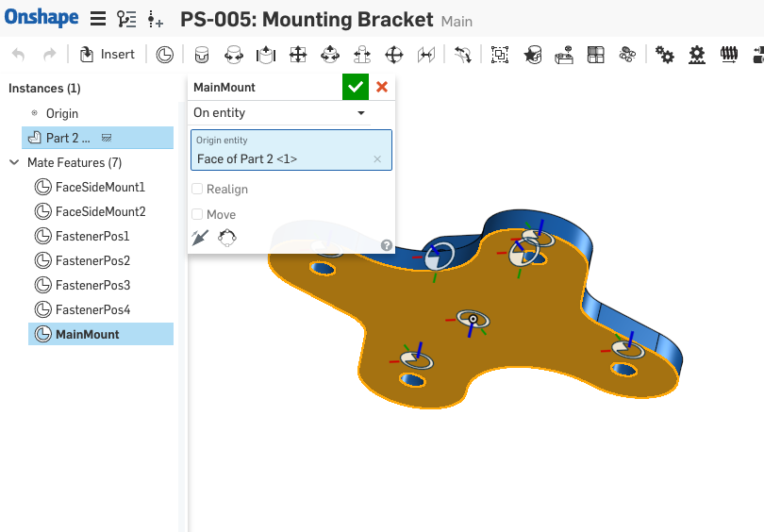Image resolution: width=764 pixels, height=532 pixels.
Task: Select the Slider mate tool
Action: point(266,54)
